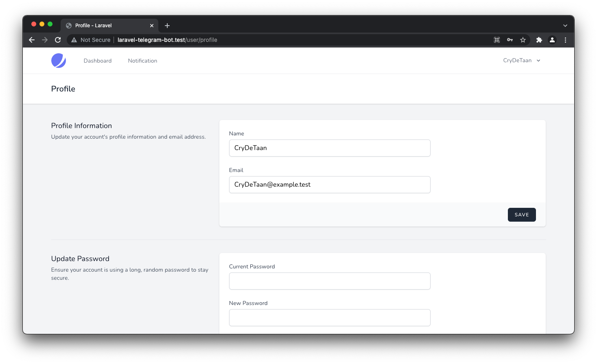Maximize the window with the green button
597x364 pixels.
coord(50,24)
